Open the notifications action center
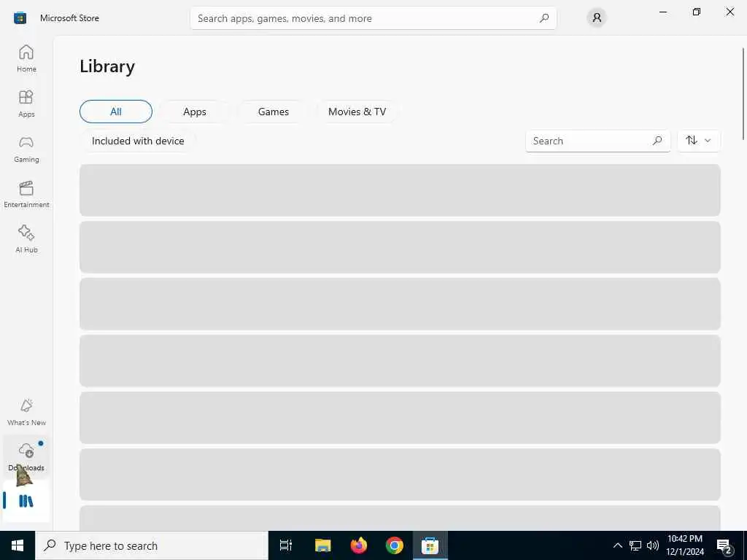Viewport: 747px width, 560px height. 724,545
